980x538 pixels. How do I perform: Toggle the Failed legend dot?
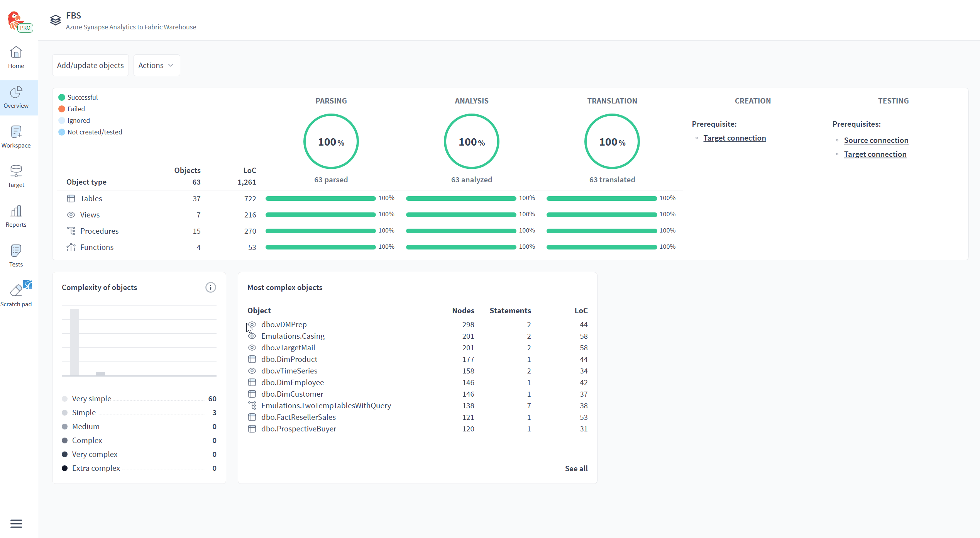[x=62, y=109]
